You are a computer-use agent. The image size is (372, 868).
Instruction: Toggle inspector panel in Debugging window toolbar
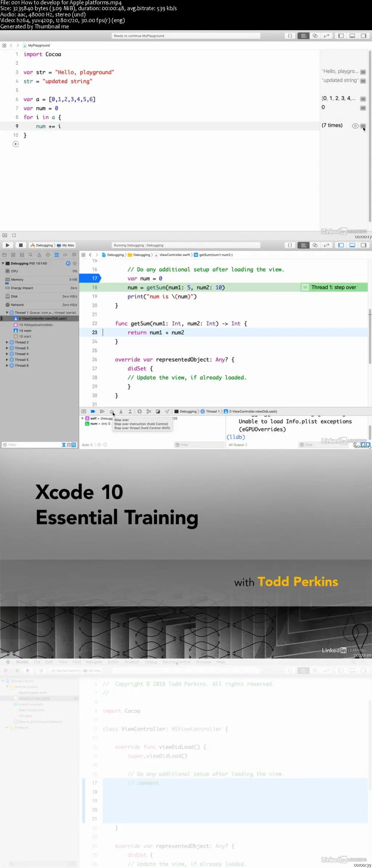[x=363, y=245]
